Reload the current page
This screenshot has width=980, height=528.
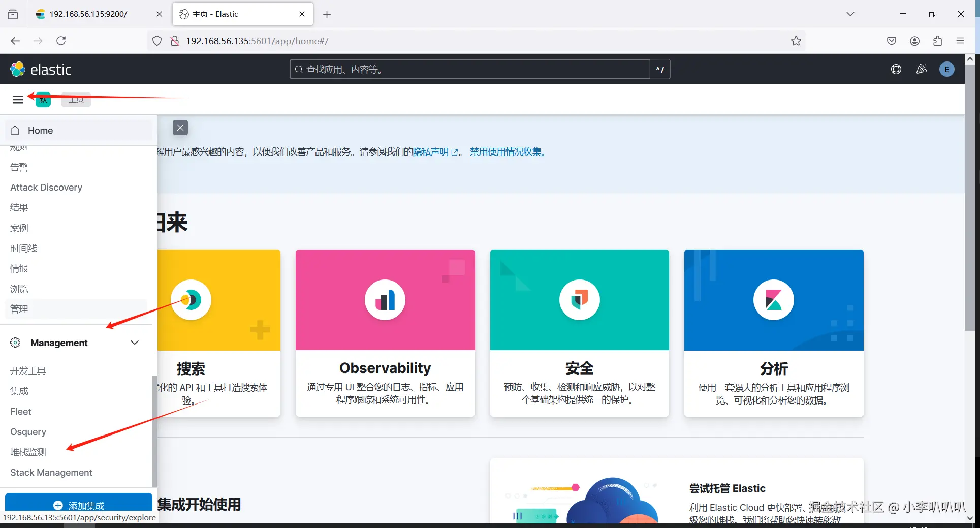tap(61, 41)
